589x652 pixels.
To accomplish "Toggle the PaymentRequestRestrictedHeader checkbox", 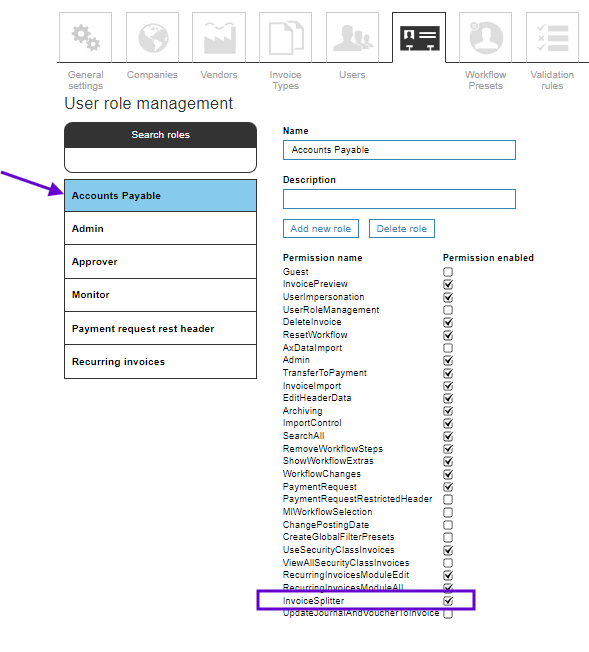I will point(448,499).
